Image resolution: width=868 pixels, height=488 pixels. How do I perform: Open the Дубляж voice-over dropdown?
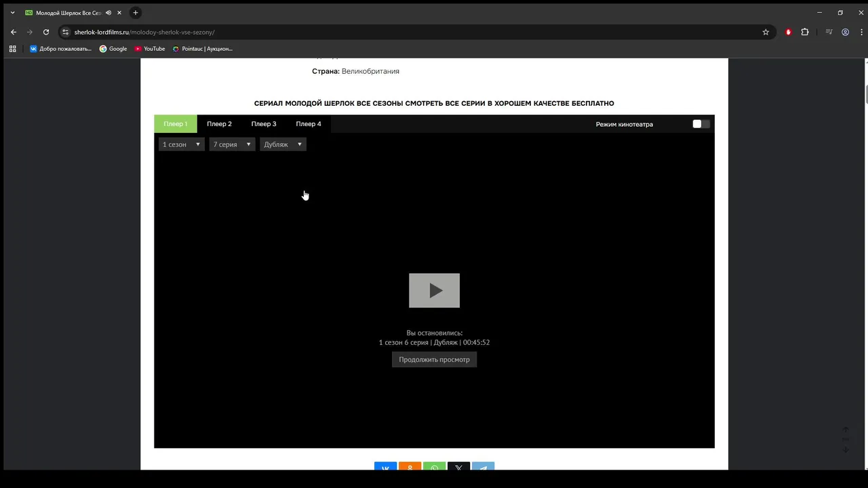click(283, 144)
